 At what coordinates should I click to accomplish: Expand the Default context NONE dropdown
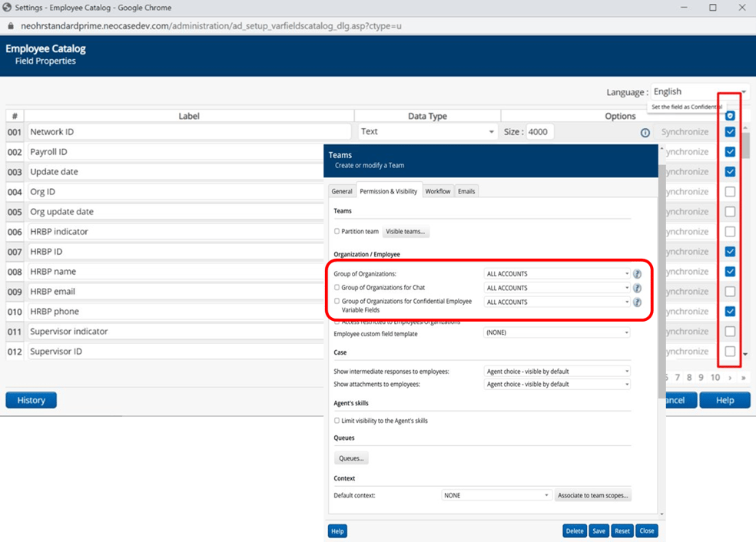[x=496, y=495]
